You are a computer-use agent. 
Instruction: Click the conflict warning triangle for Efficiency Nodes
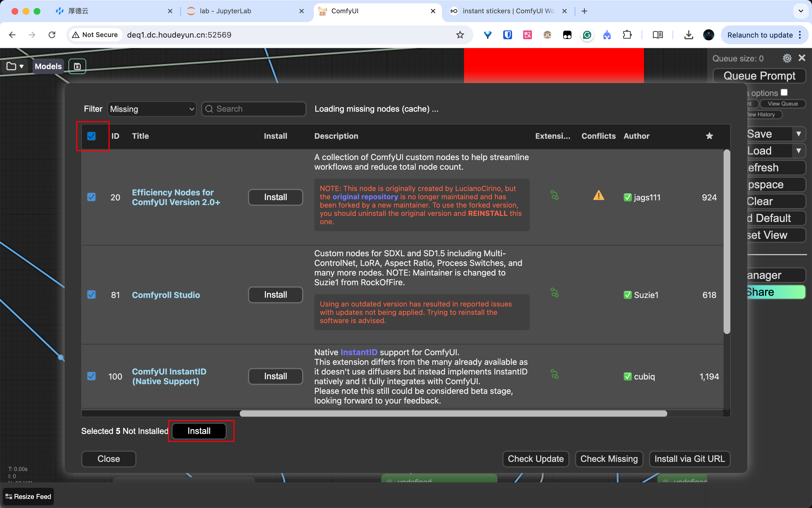(599, 195)
